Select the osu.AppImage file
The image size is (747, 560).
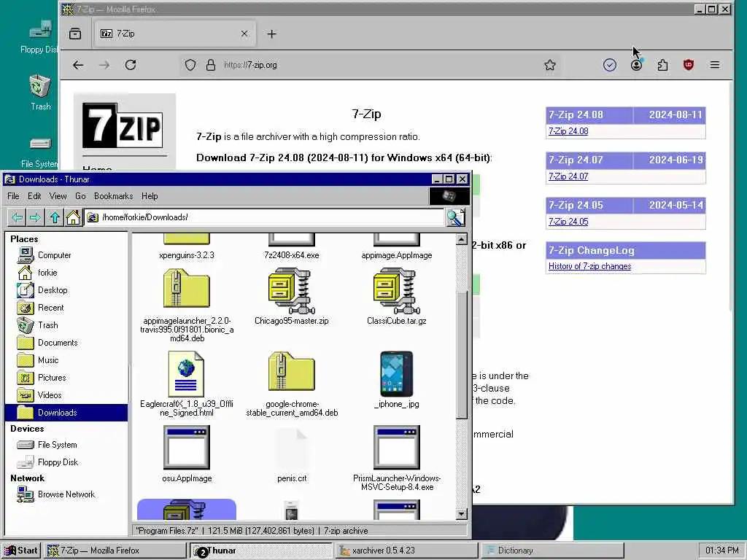coord(187,454)
